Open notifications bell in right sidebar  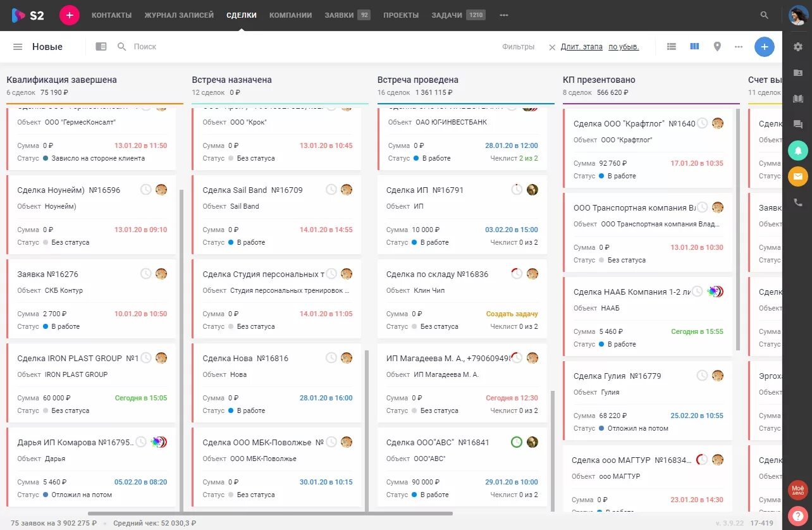[798, 151]
